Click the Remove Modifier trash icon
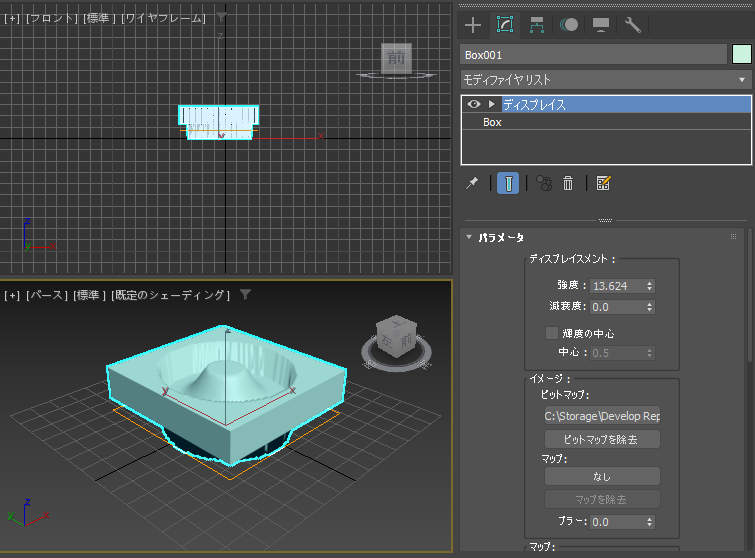This screenshot has width=755, height=558. pos(568,183)
